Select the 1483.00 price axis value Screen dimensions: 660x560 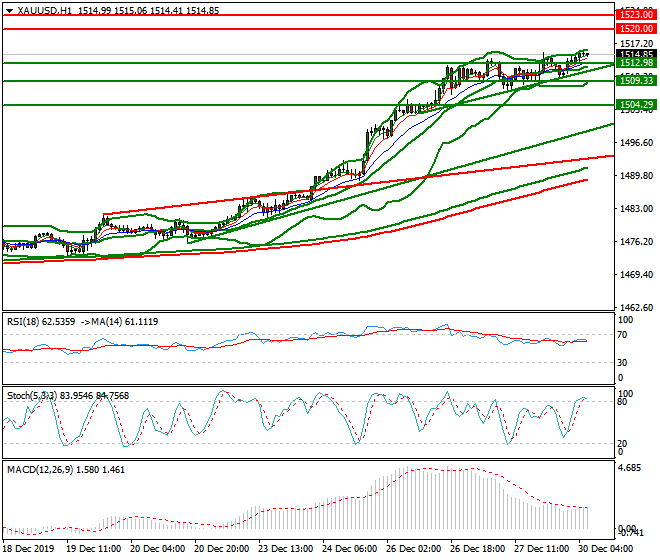(x=636, y=209)
